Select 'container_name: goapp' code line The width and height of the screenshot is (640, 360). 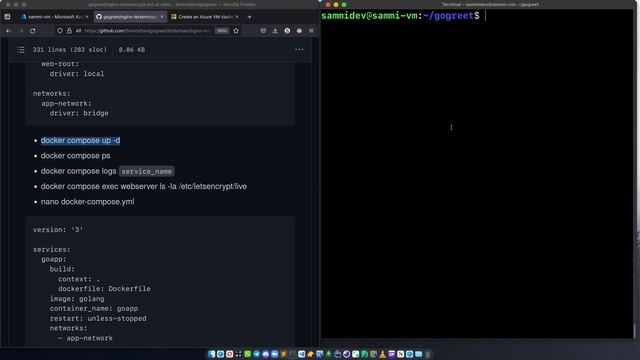point(94,309)
